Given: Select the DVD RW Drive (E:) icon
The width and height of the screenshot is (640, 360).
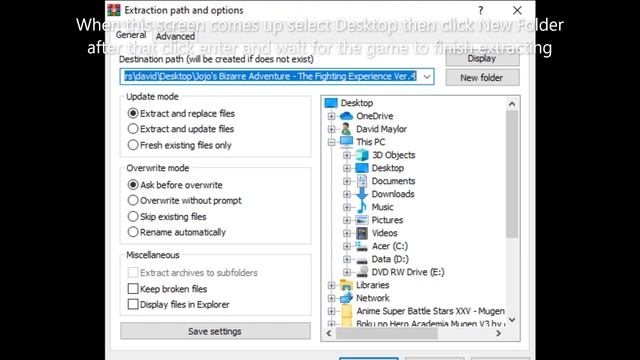Looking at the screenshot, I should 362,272.
